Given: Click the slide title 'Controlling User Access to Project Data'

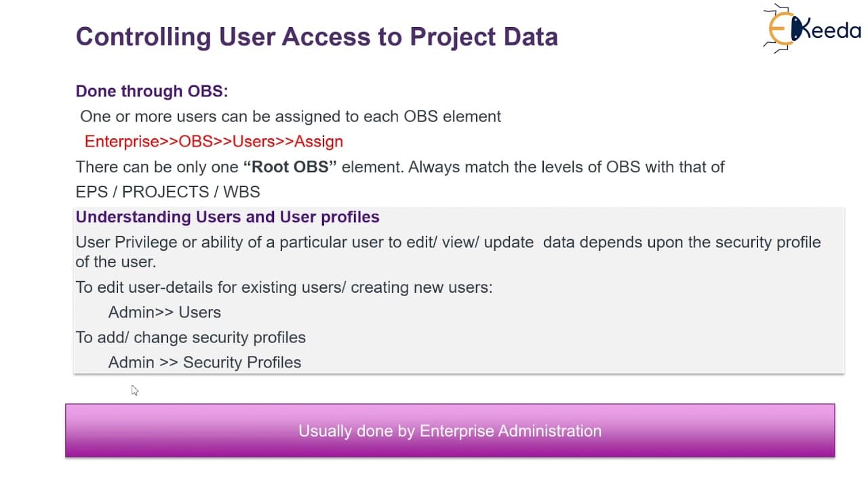Looking at the screenshot, I should tap(317, 37).
